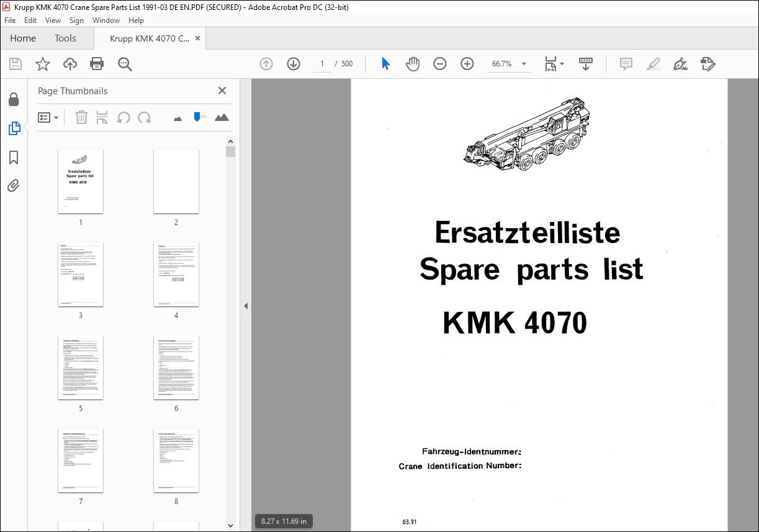Open the Help menu
Image resolution: width=759 pixels, height=532 pixels.
point(136,20)
